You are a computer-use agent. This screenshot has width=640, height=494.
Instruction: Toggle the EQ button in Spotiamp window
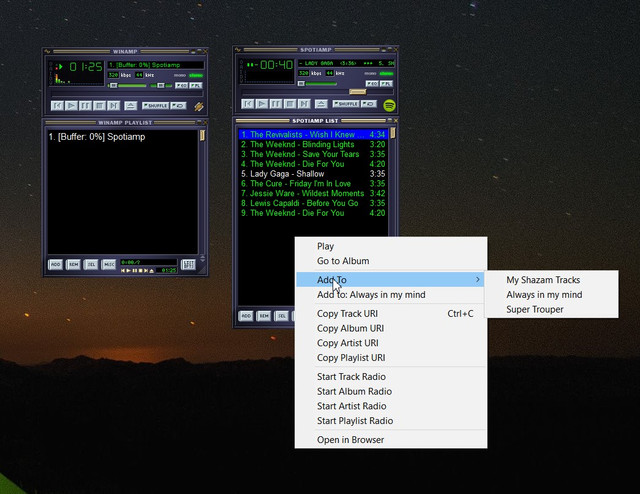point(372,84)
